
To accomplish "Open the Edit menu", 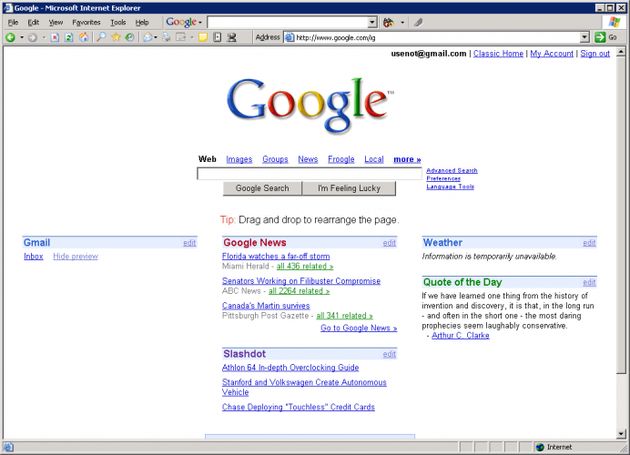I will (x=33, y=23).
